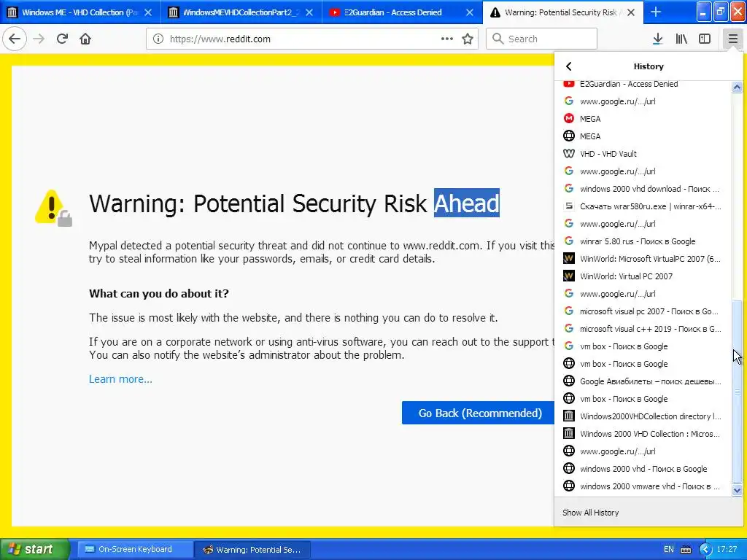
Task: Click the Search input box
Action: (x=541, y=39)
